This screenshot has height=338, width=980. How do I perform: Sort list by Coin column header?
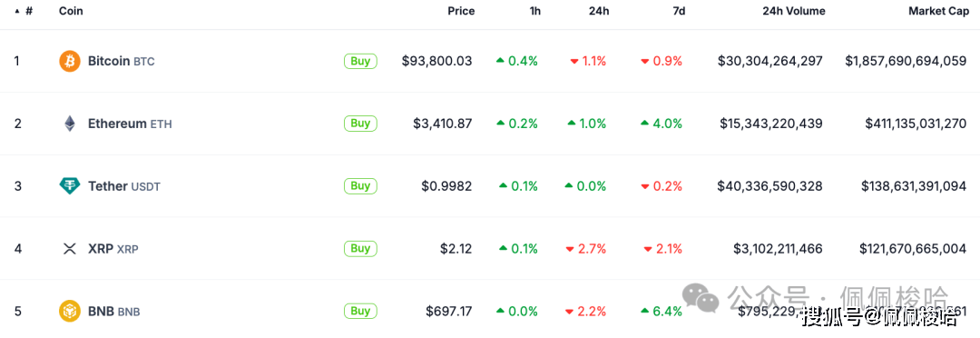point(71,11)
